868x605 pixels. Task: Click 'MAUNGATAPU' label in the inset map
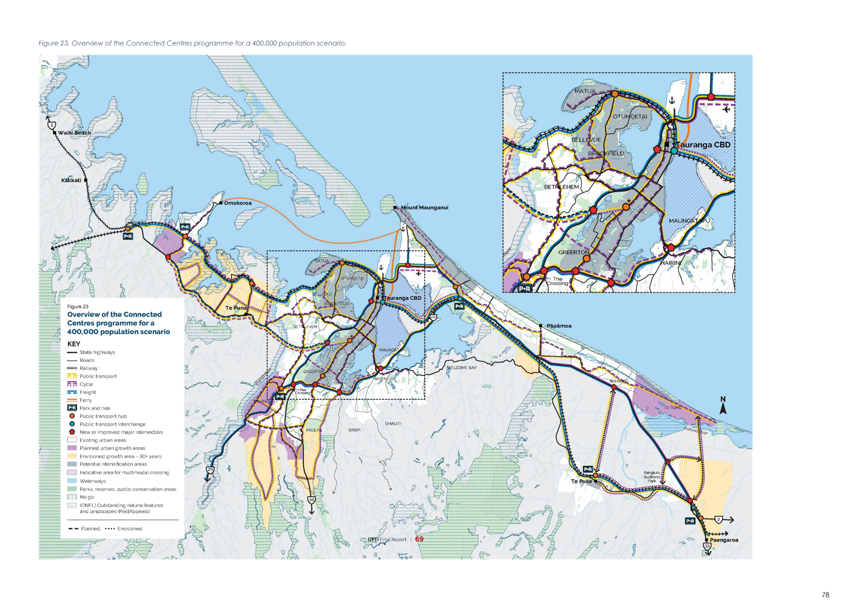coord(689,220)
